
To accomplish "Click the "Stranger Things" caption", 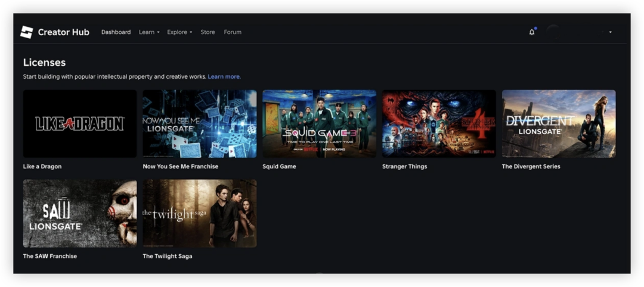I will (x=404, y=166).
